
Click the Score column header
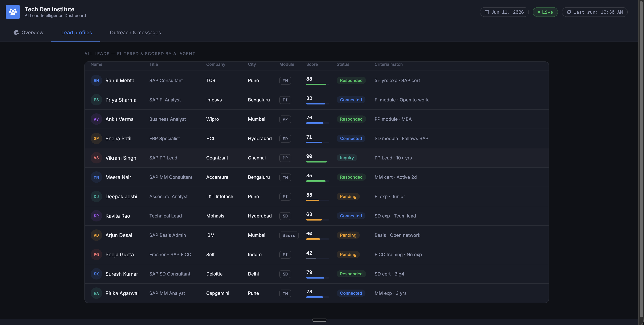(x=312, y=64)
